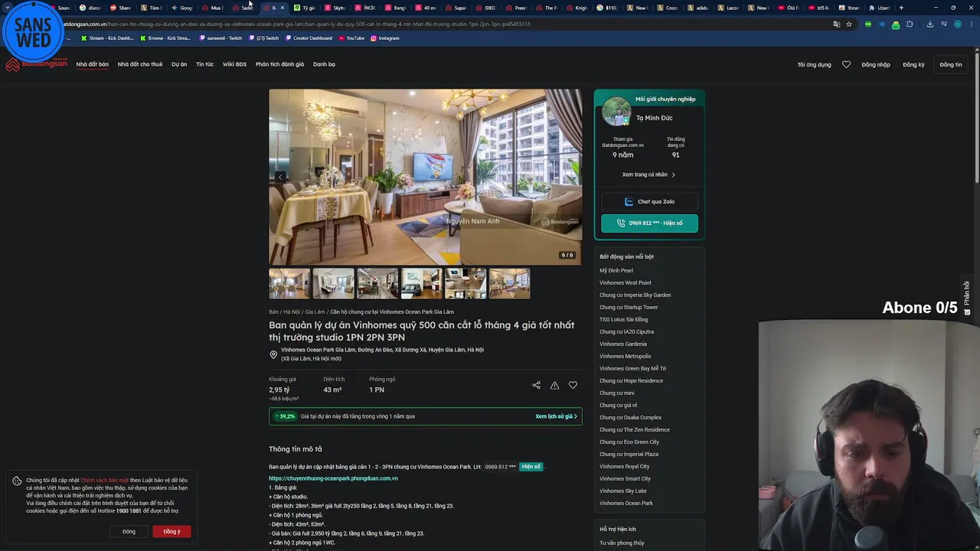Click the Đồng ý accept cookies button
Image resolution: width=980 pixels, height=551 pixels.
coord(171,531)
